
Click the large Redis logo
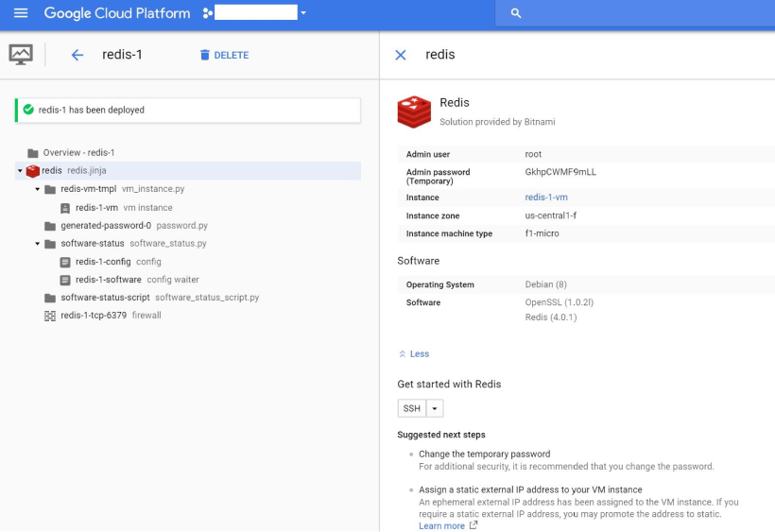[414, 112]
